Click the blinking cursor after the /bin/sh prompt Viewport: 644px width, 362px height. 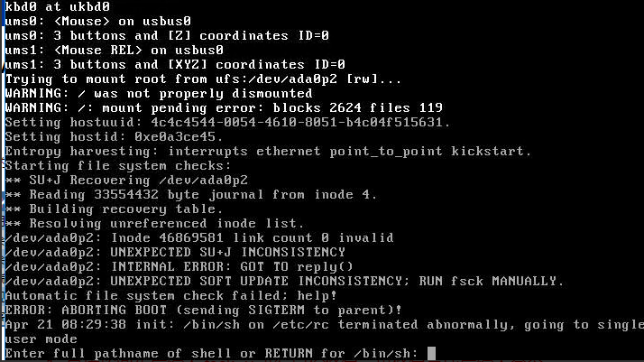[x=431, y=353]
